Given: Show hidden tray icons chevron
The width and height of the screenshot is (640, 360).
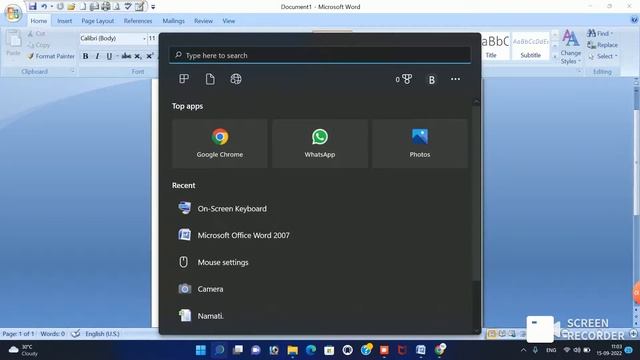Looking at the screenshot, I should click(x=524, y=350).
